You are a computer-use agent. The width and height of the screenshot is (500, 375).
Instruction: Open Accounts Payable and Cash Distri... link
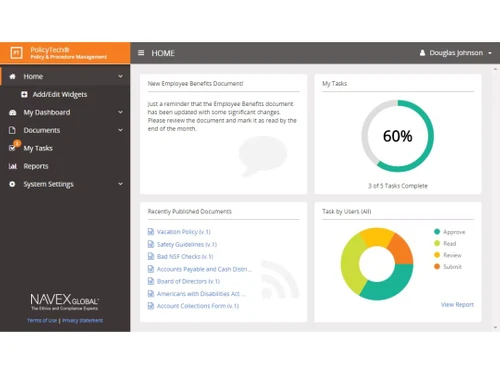tap(204, 269)
